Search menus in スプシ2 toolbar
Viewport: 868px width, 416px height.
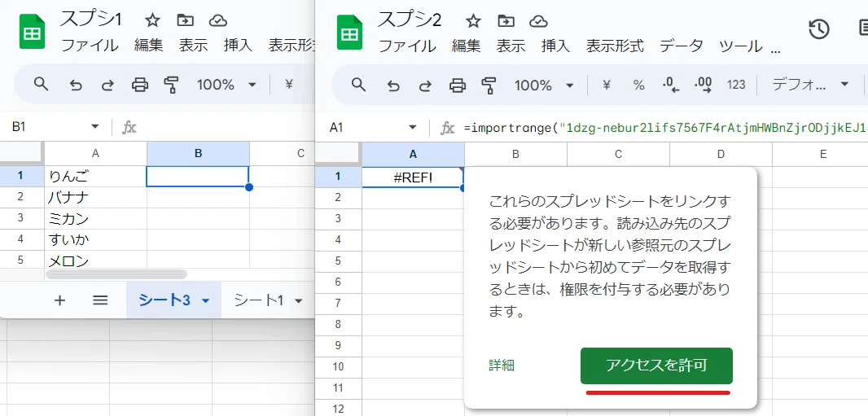click(x=359, y=85)
